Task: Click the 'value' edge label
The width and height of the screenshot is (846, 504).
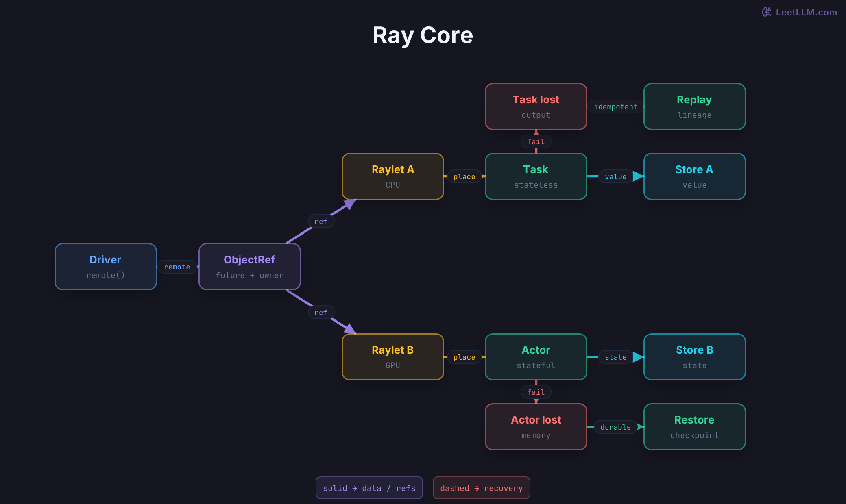Action: [615, 176]
